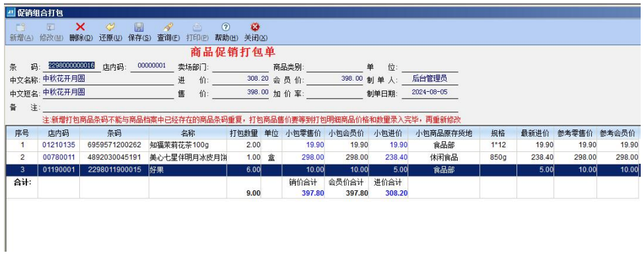Click store code 01210135 in row 1

[59, 145]
